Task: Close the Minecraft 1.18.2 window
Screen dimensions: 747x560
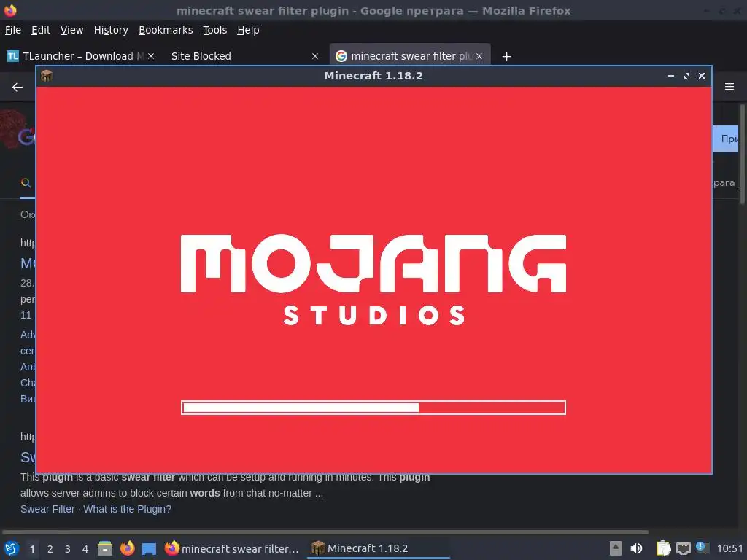Action: click(702, 76)
